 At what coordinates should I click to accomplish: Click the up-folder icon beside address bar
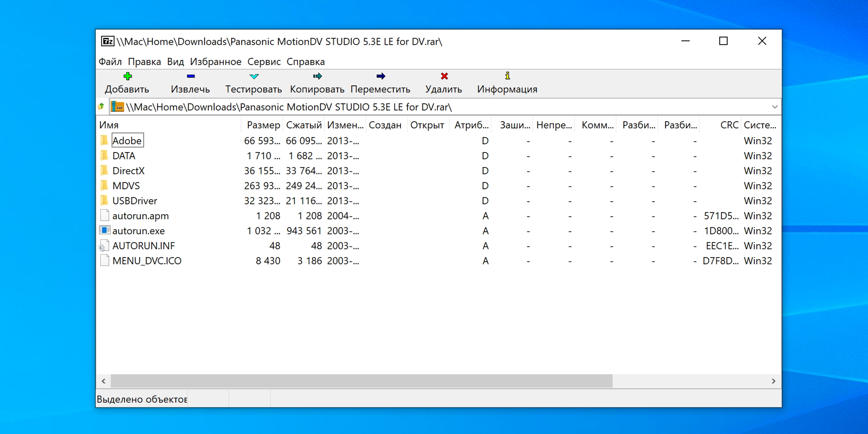point(101,106)
